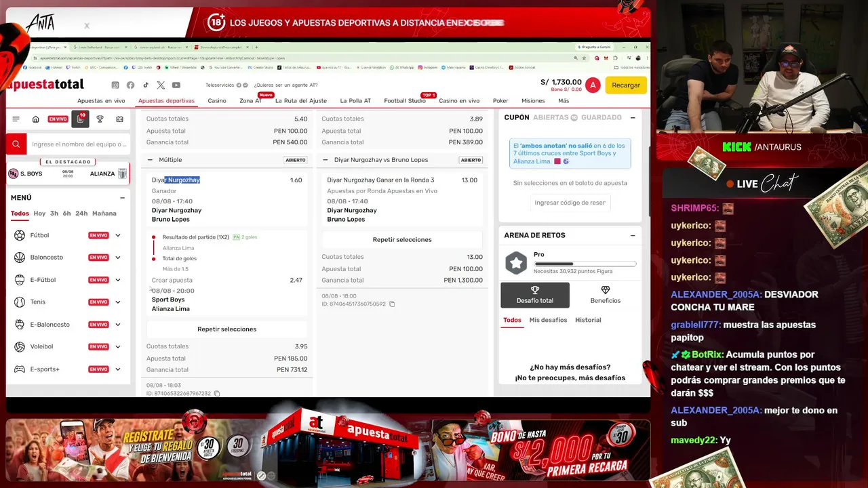Open the calendar schedule icon in toolbar

pyautogui.click(x=120, y=119)
